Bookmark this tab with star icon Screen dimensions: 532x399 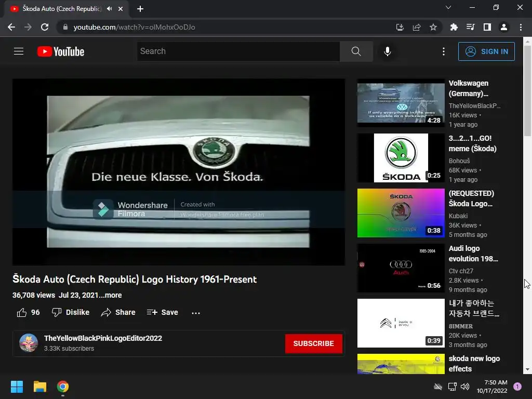(433, 27)
